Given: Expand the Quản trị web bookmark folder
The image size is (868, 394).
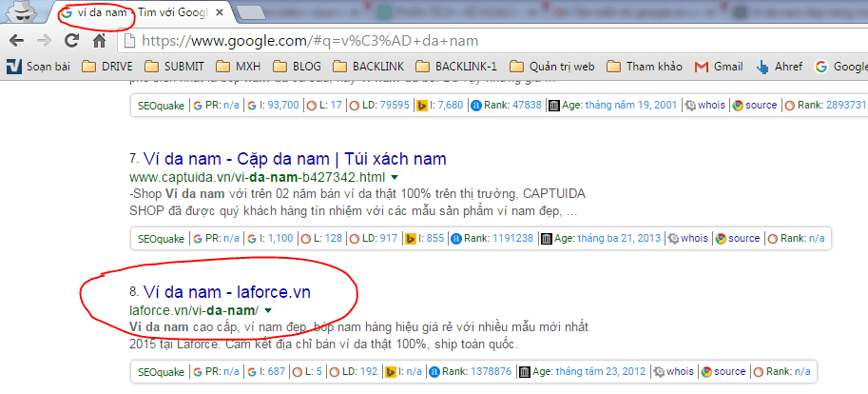Looking at the screenshot, I should pos(552,67).
